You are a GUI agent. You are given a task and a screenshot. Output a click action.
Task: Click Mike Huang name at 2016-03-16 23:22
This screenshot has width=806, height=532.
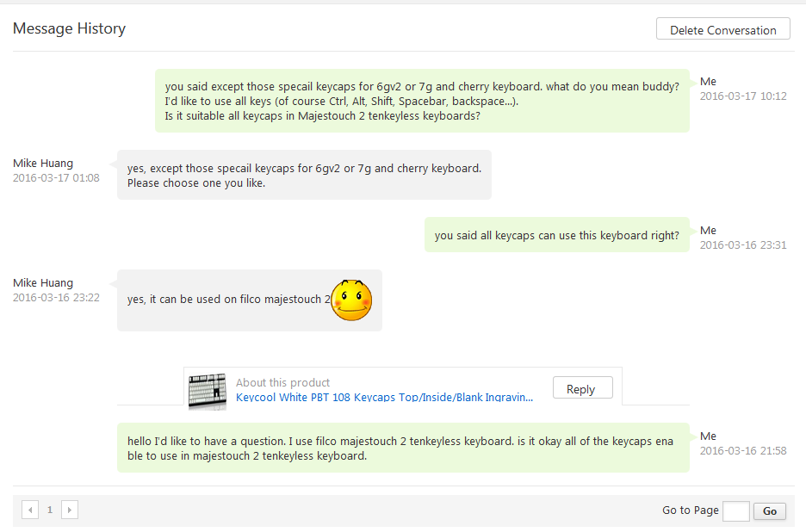(43, 282)
